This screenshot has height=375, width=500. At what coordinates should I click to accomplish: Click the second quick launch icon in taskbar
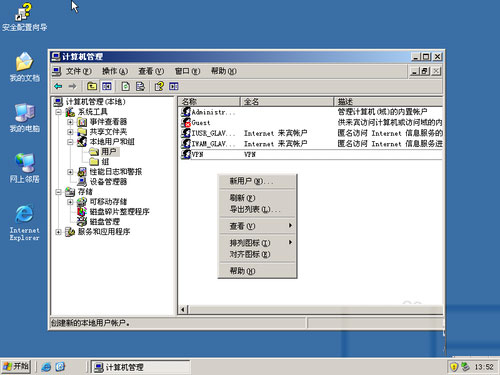(60, 367)
